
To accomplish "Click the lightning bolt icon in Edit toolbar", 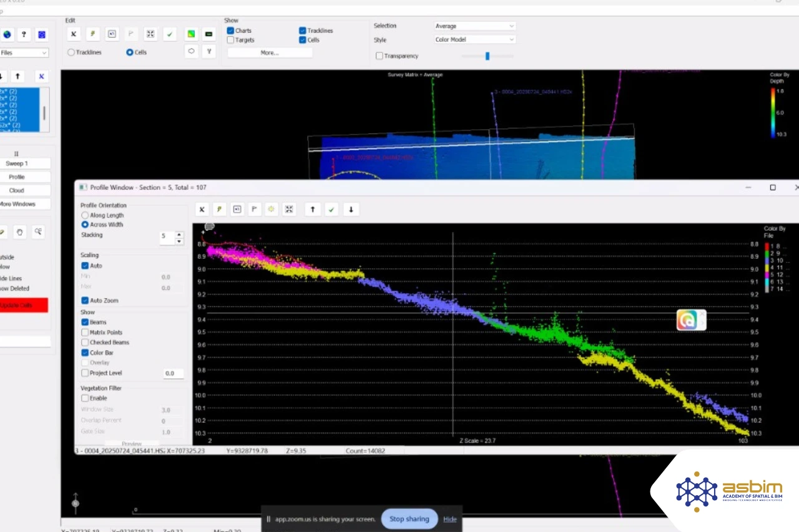I will pyautogui.click(x=92, y=34).
